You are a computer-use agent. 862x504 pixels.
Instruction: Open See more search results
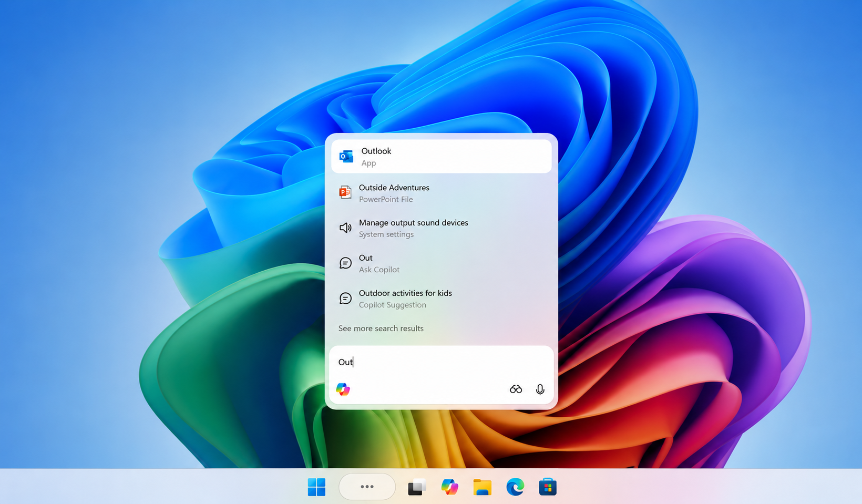coord(381,328)
